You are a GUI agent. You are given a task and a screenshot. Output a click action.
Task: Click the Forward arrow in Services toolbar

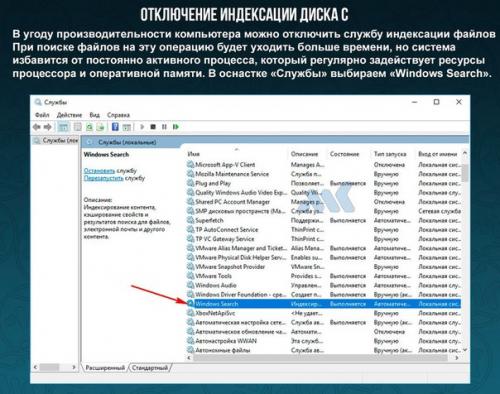48,127
